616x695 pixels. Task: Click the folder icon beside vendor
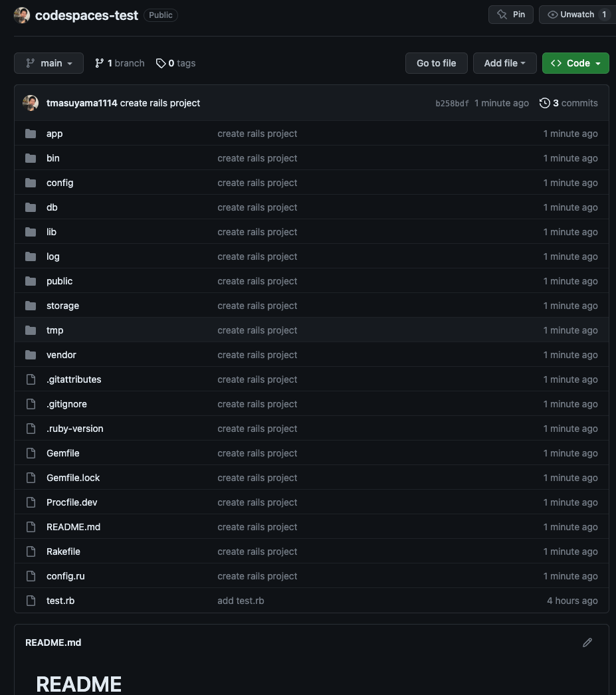31,355
